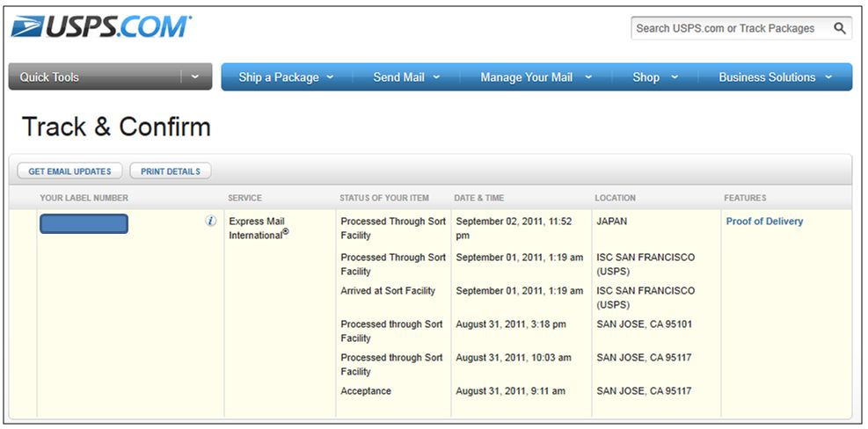Click the USPS.COM eagle logo
This screenshot has width=868, height=429.
[101, 26]
